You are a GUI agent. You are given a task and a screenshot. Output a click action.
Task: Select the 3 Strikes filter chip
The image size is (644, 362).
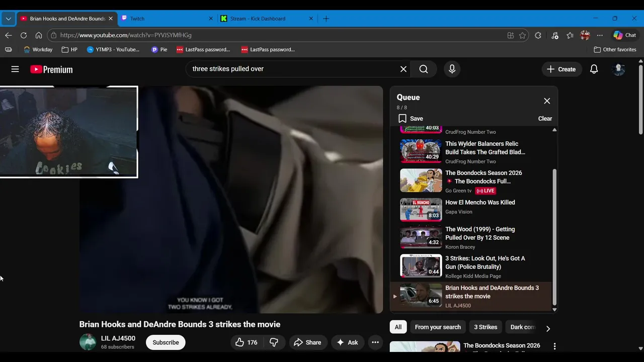pos(486,327)
